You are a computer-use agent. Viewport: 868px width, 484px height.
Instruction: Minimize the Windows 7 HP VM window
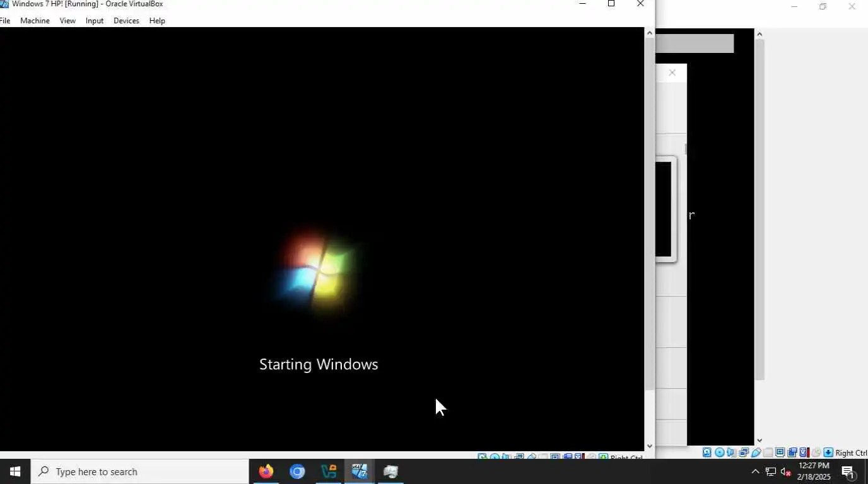[x=582, y=4]
